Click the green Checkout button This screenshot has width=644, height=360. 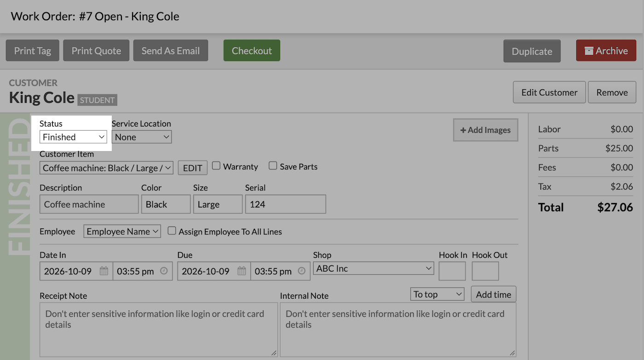pyautogui.click(x=252, y=51)
